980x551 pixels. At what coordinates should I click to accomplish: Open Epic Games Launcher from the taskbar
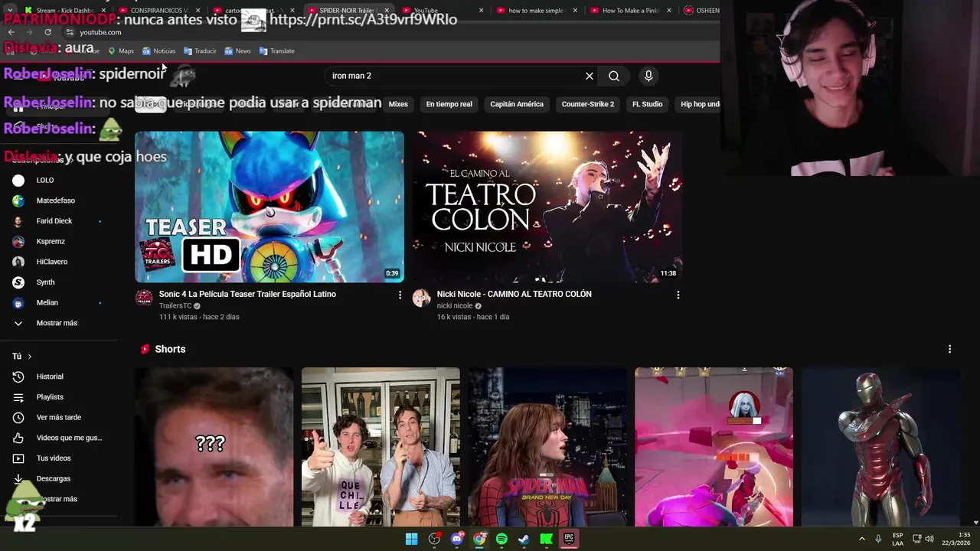coord(569,539)
